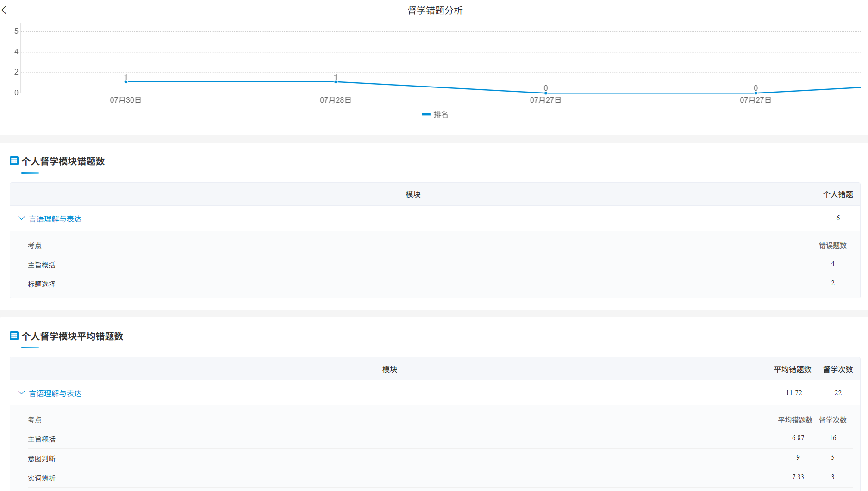Select the 主旨概括 row showing 6.87

(x=440, y=439)
